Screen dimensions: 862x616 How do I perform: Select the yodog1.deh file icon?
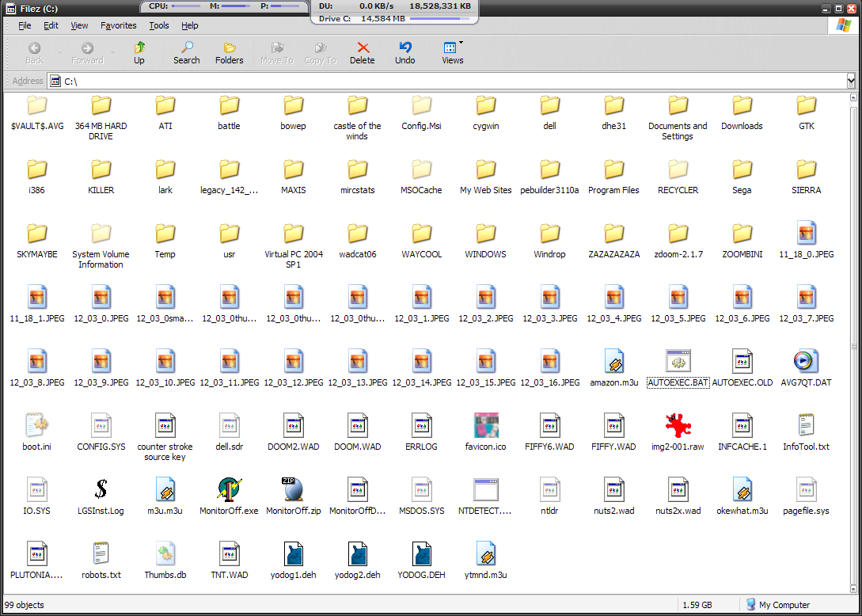[x=293, y=554]
